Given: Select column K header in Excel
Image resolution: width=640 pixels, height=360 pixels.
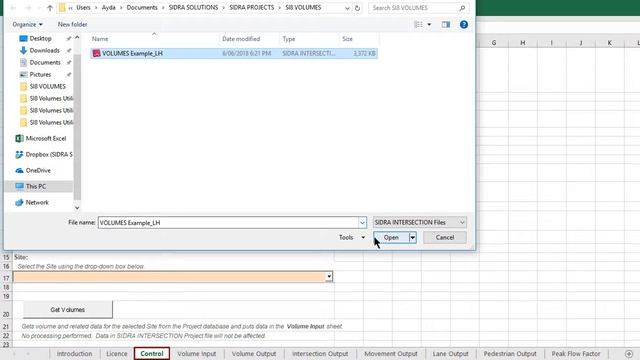Looking at the screenshot, I should (x=610, y=42).
